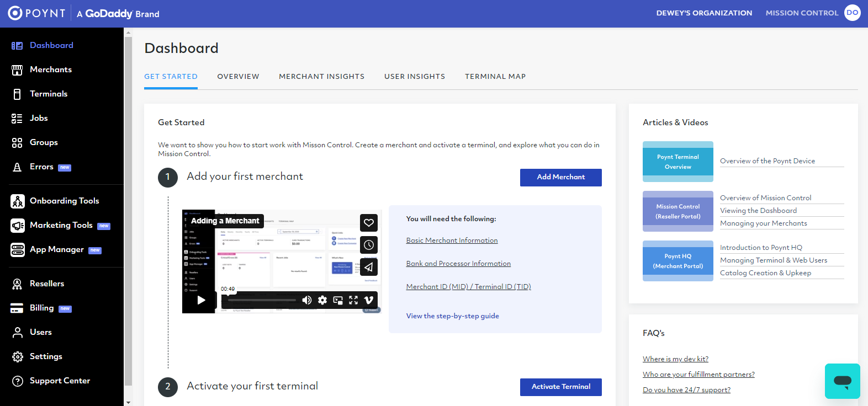Add video to Watch Later clock icon
Screen dimensions: 868x406
(x=369, y=245)
